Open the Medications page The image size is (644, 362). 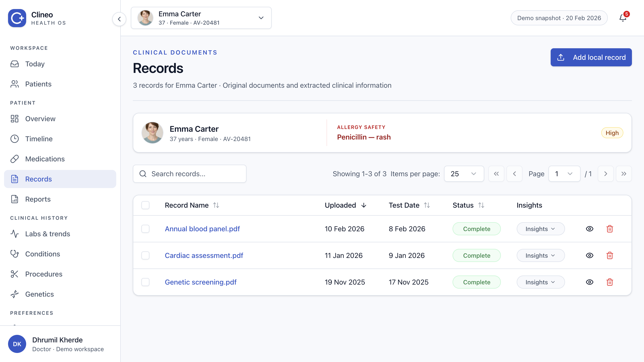point(60,159)
